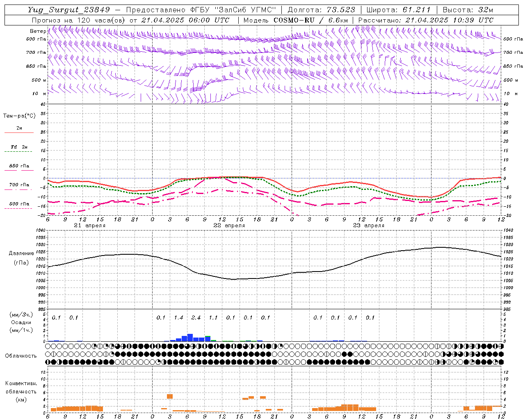Click the 500 гПа temperature legend entry

coord(19,204)
